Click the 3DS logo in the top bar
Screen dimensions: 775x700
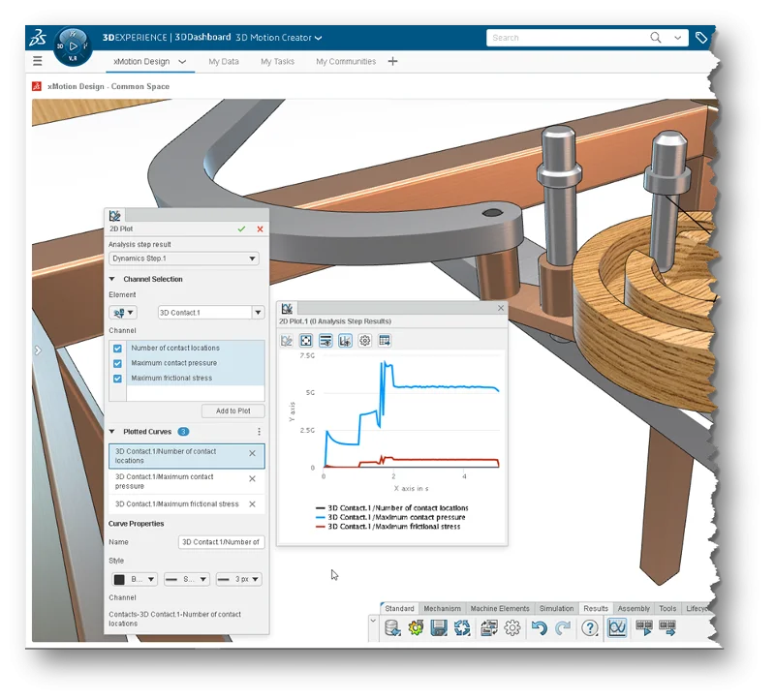pos(38,37)
